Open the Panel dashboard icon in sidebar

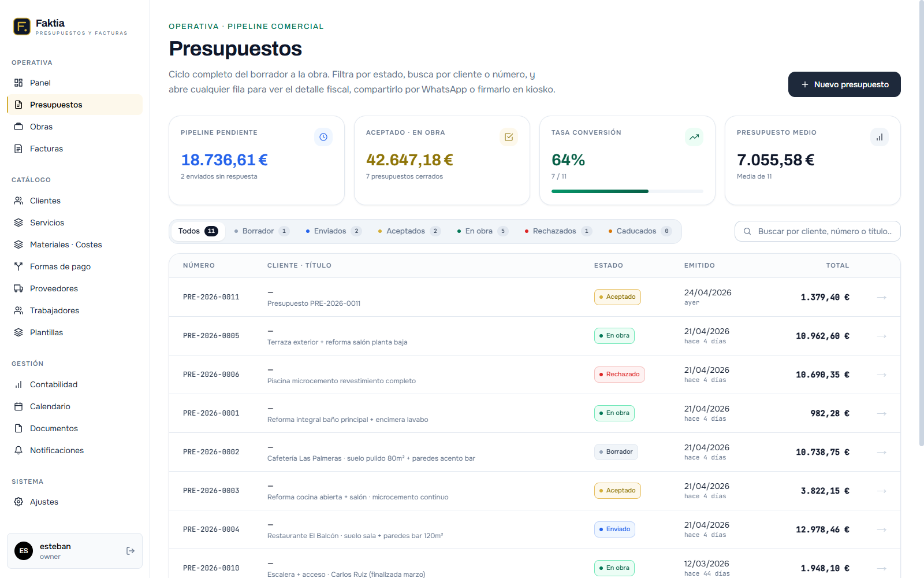pyautogui.click(x=18, y=83)
